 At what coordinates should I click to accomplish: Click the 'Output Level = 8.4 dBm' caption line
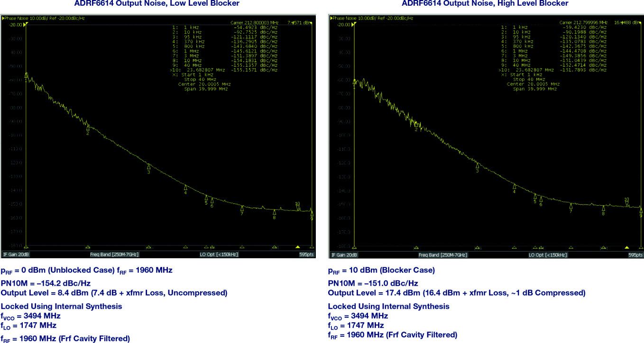pyautogui.click(x=114, y=293)
